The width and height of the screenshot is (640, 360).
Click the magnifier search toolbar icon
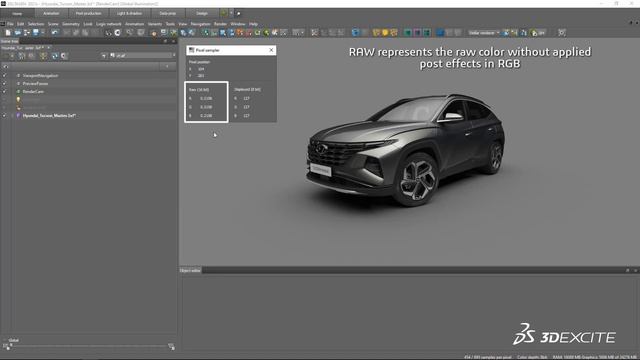(129, 33)
